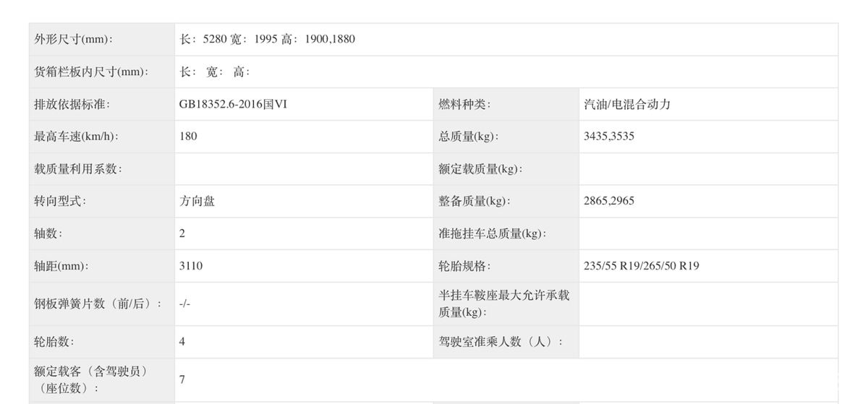Image resolution: width=868 pixels, height=404 pixels.
Task: Select the tire spec 235/55 R19/265/50 R19
Action: pyautogui.click(x=641, y=266)
